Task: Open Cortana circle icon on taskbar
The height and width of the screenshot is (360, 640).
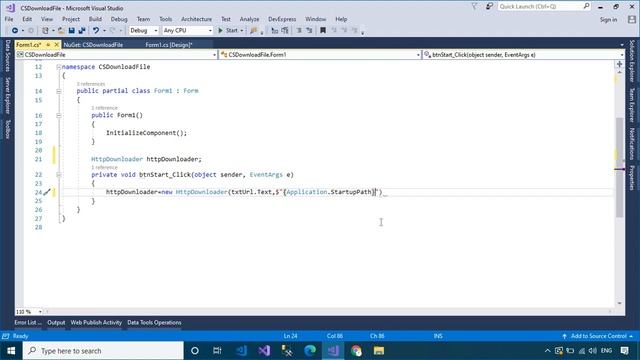Action: (195, 351)
